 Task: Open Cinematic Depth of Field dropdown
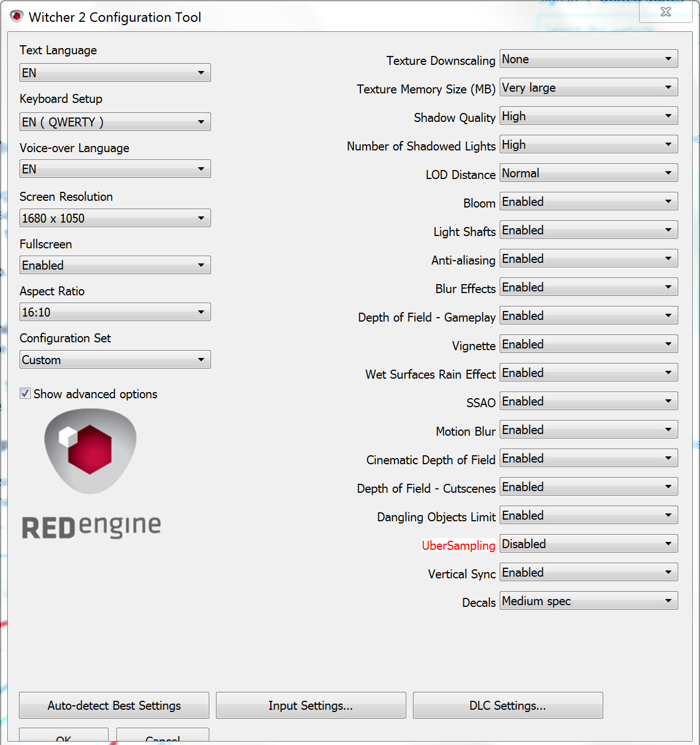589,458
